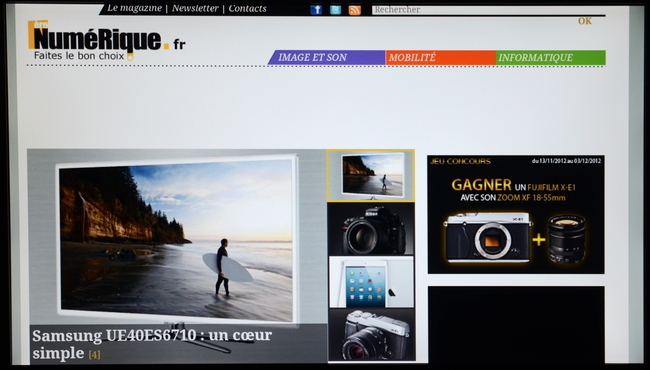Focus the Rechercher search field
This screenshot has width=650, height=370.
(x=488, y=10)
